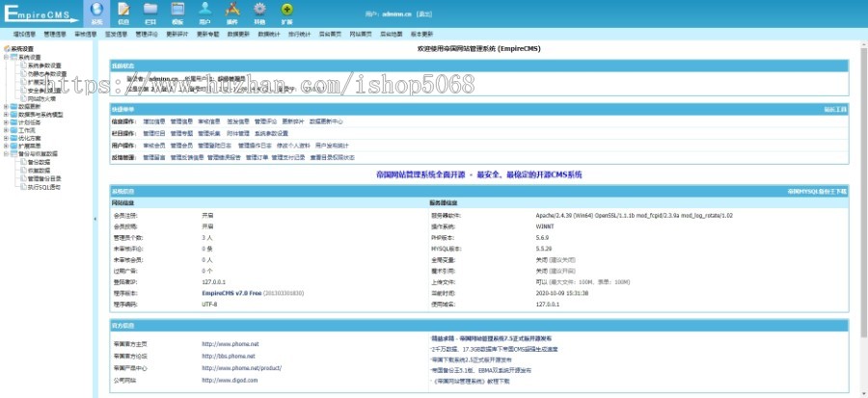Open the 信息 (Info) notepad icon

tap(124, 10)
